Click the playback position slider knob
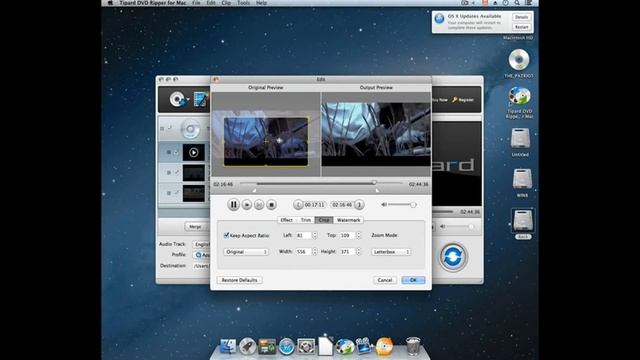 [x=373, y=182]
